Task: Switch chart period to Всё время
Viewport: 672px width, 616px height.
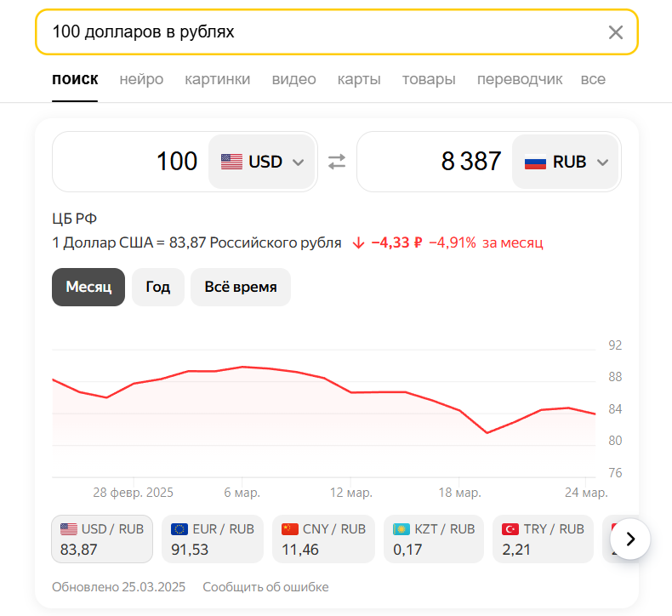Action: pyautogui.click(x=241, y=287)
